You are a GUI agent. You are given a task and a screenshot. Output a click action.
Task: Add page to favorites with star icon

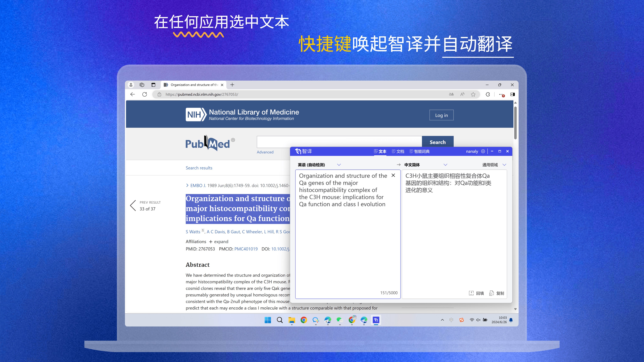point(473,94)
